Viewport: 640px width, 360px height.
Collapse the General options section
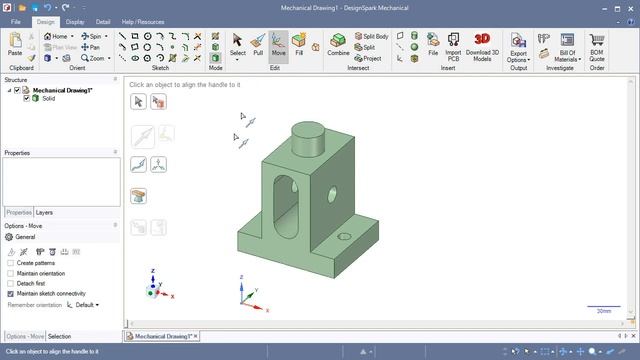[20, 237]
